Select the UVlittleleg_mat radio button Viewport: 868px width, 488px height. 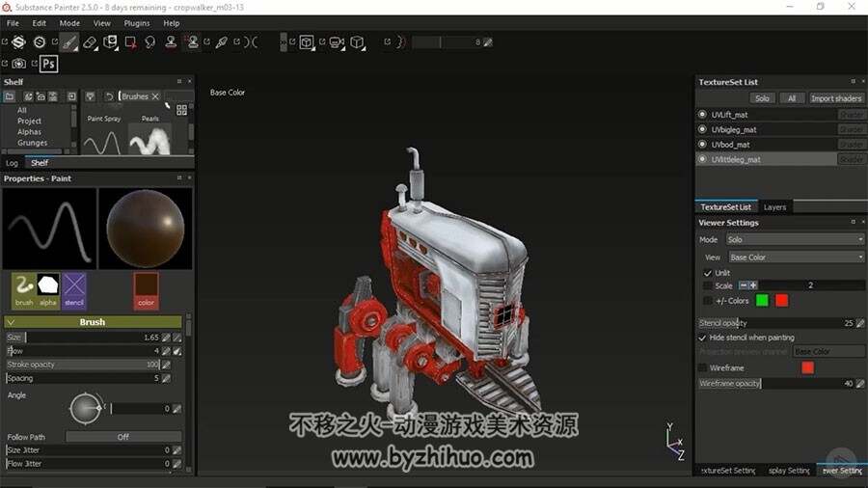point(702,159)
